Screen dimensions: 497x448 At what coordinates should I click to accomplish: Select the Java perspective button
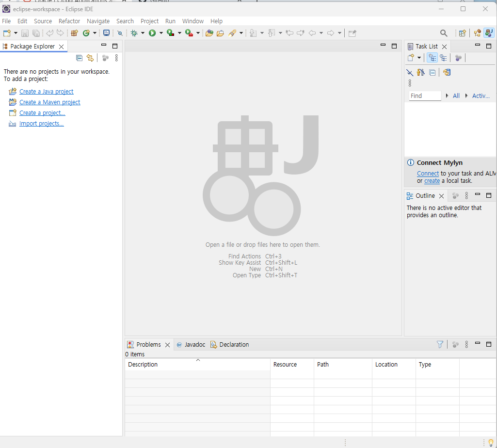[x=489, y=33]
